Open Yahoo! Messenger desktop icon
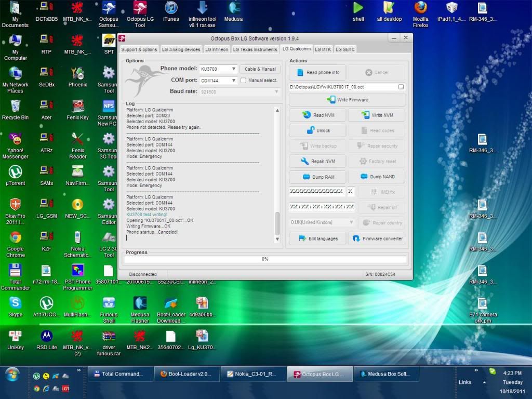Screen dimensions: 532x399 (x=15, y=146)
